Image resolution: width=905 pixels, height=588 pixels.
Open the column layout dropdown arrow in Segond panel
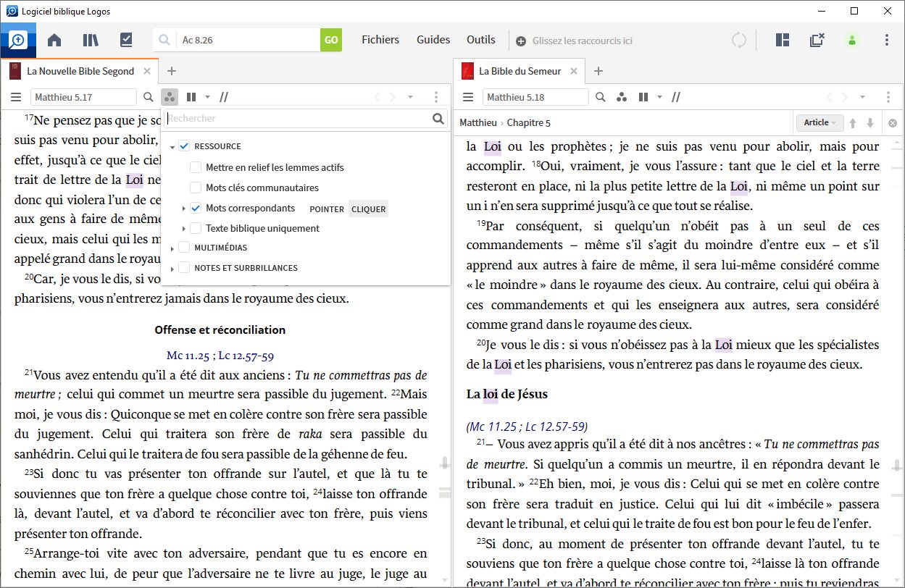click(207, 97)
